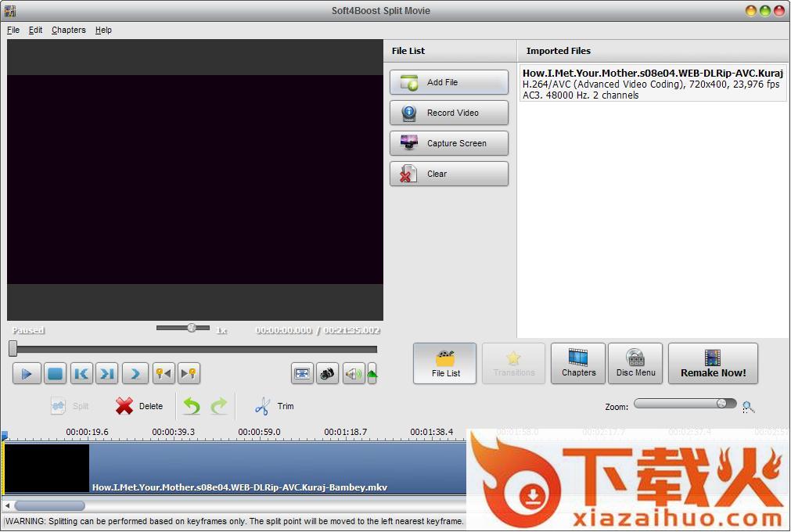Viewport: 791px width, 532px height.
Task: Expand the volume level slider
Action: click(372, 374)
